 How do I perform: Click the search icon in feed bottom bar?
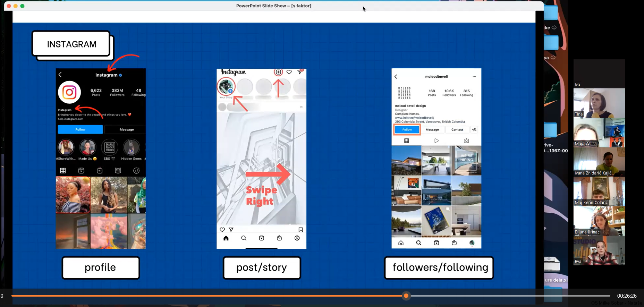(x=244, y=238)
